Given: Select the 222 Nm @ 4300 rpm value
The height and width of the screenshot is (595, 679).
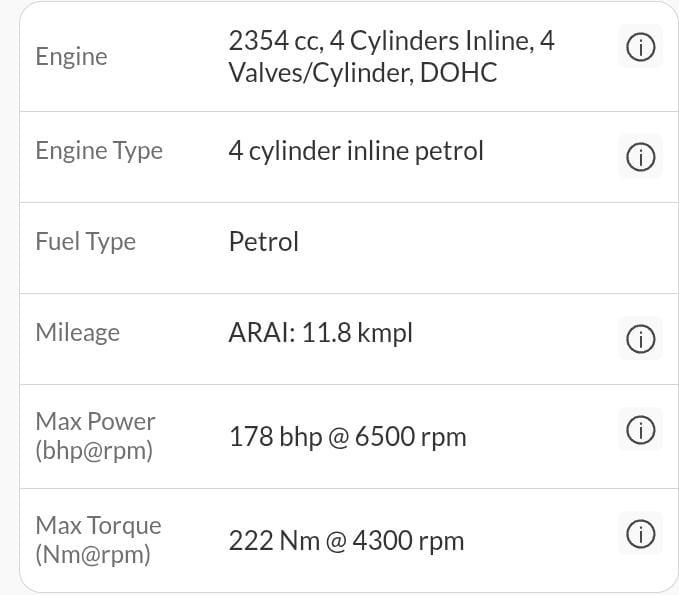Looking at the screenshot, I should [346, 541].
